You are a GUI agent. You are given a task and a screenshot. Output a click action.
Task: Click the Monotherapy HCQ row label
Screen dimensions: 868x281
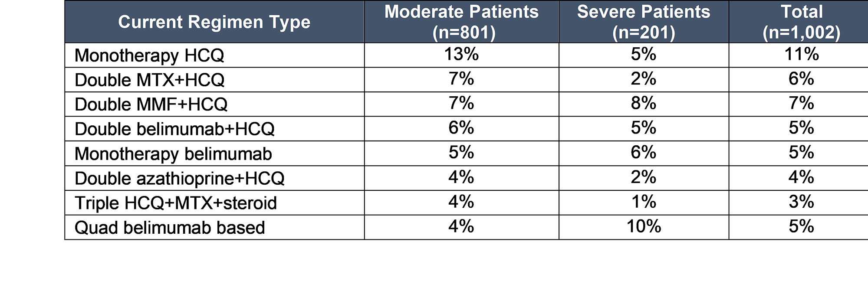149,56
